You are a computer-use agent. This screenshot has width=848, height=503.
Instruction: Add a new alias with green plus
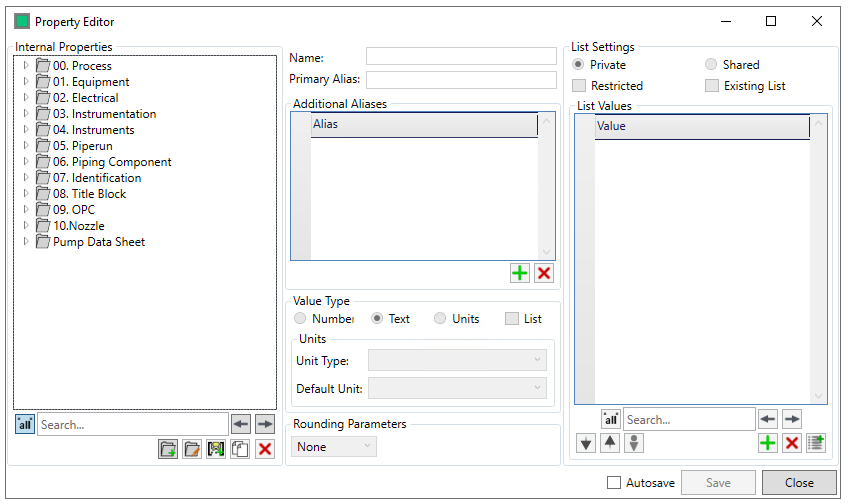click(520, 273)
